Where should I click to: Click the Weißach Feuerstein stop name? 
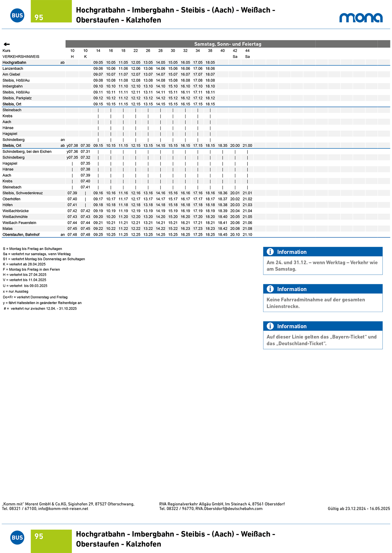point(19,223)
